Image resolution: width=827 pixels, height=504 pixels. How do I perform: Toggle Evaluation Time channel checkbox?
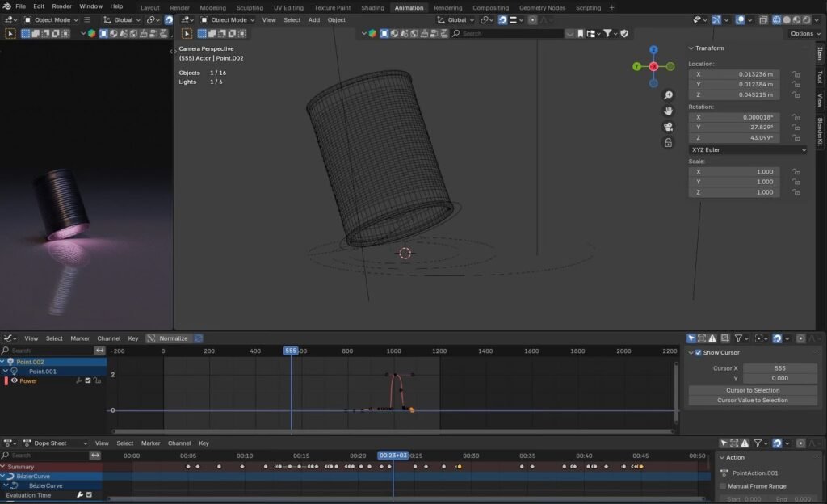(x=89, y=495)
